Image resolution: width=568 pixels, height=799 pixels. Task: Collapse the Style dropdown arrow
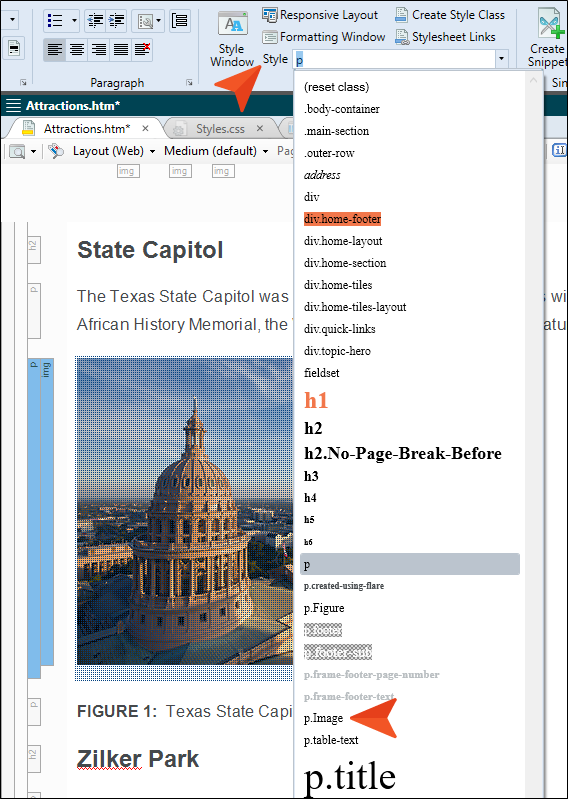coord(502,60)
